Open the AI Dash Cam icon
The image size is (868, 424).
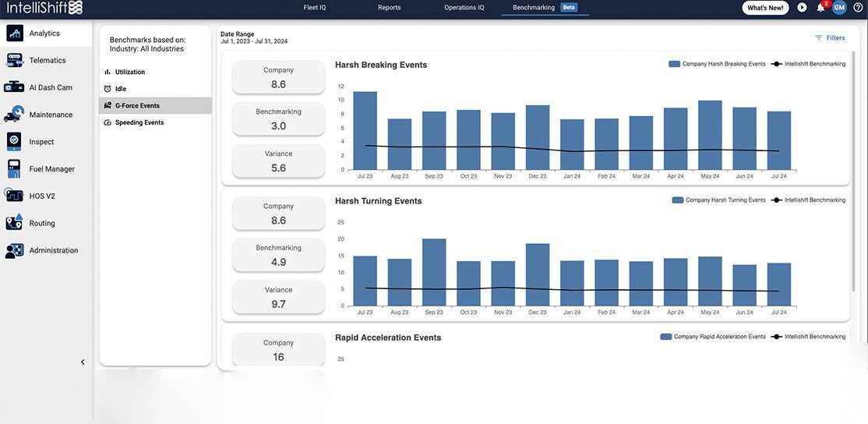coord(15,87)
